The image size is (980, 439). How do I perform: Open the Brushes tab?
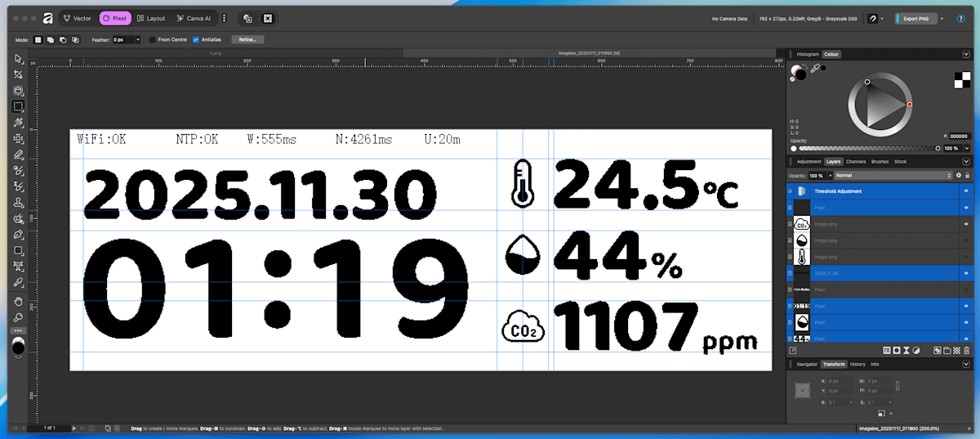pos(880,162)
